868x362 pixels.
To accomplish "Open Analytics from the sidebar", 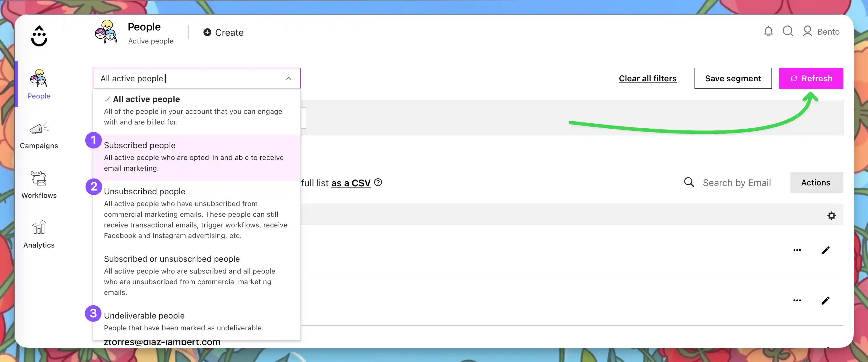I will [x=39, y=234].
